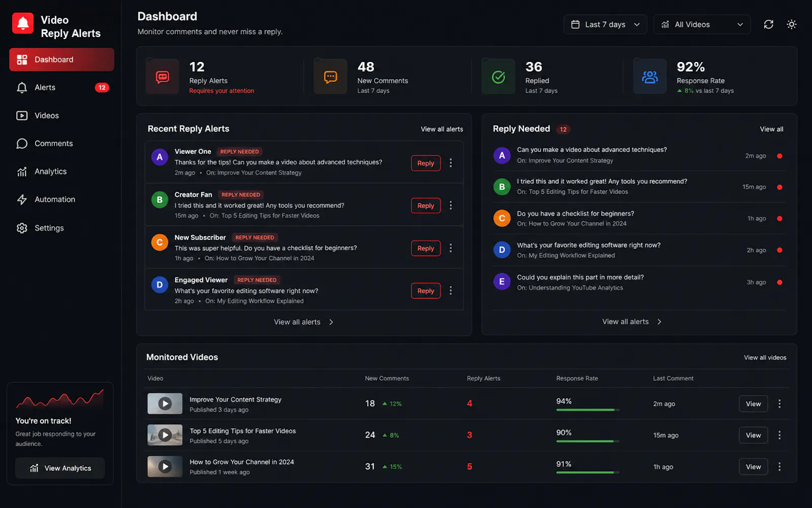Click the 94% response rate progress bar

588,410
